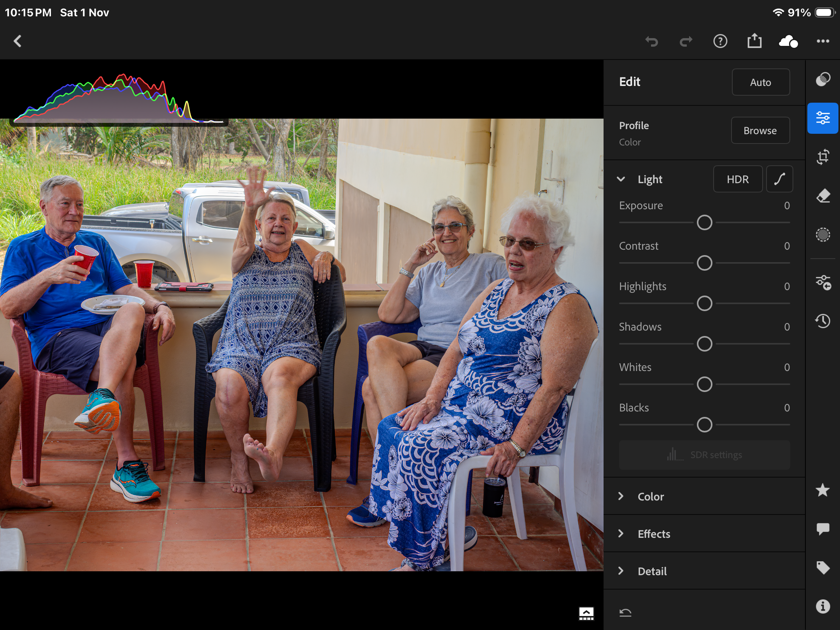Expand the Color section

651,497
